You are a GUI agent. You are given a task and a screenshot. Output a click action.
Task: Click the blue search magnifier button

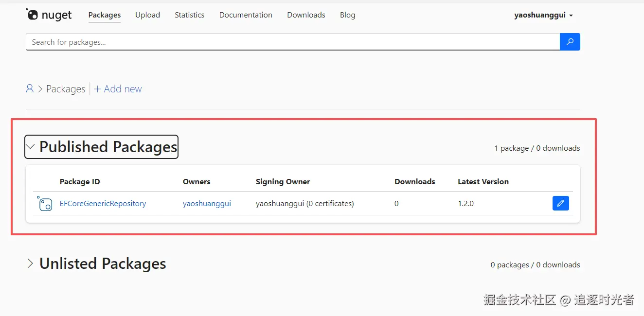pos(570,42)
